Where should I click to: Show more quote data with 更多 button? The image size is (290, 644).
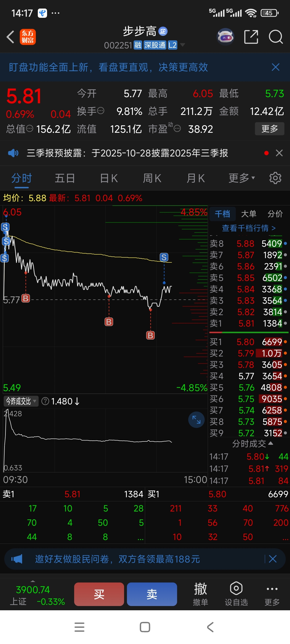270,129
